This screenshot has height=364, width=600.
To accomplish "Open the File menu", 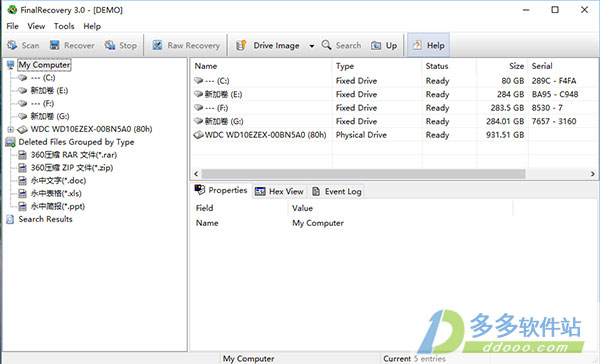I will pyautogui.click(x=12, y=26).
